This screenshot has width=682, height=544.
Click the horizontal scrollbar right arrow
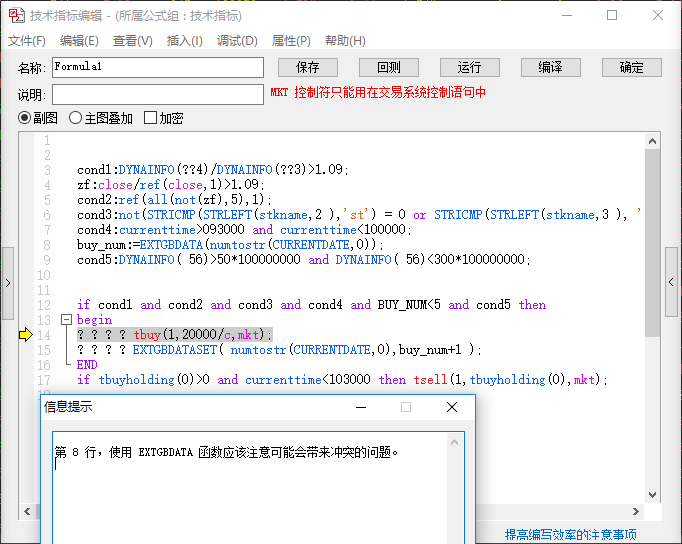coord(636,511)
